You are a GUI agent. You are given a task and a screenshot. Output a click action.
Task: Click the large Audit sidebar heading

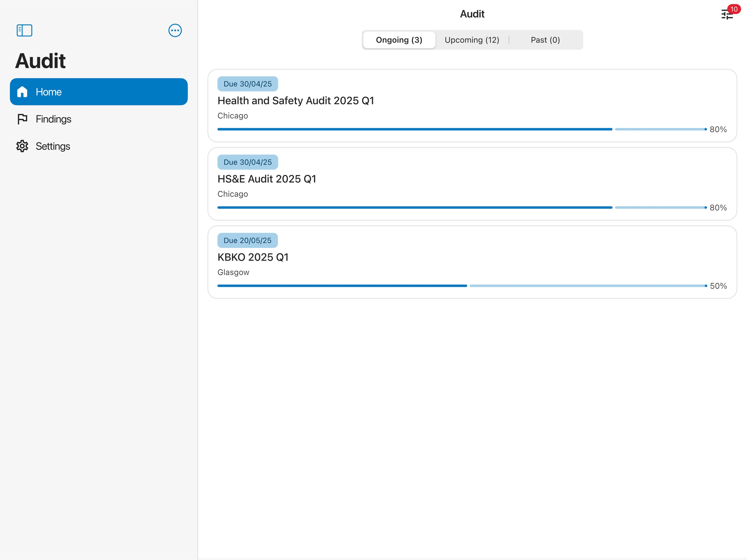(x=40, y=61)
